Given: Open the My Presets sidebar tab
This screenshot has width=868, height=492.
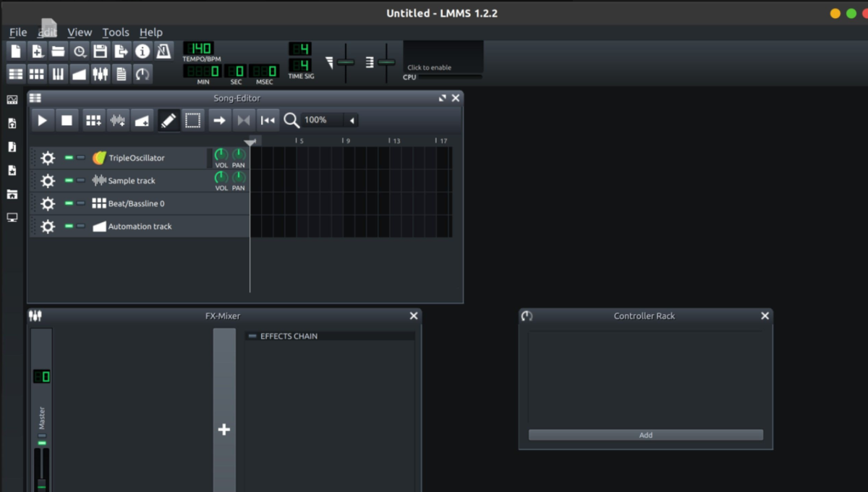Looking at the screenshot, I should [12, 171].
